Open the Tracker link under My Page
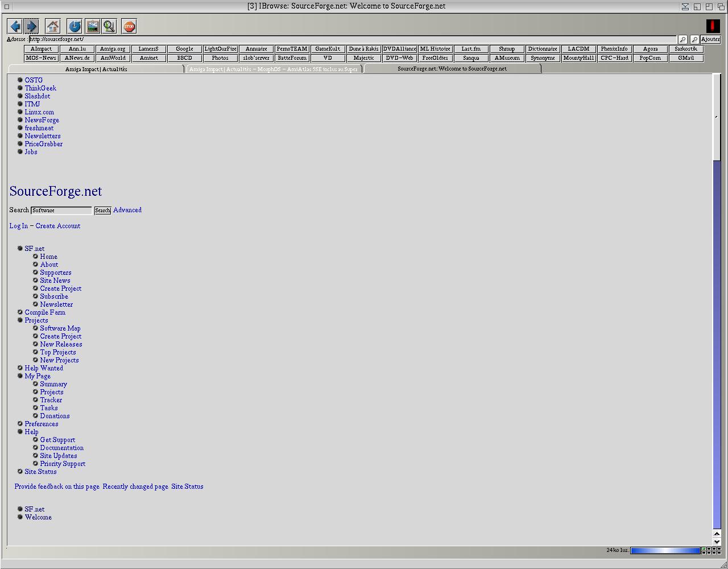Image resolution: width=728 pixels, height=569 pixels. coord(51,400)
